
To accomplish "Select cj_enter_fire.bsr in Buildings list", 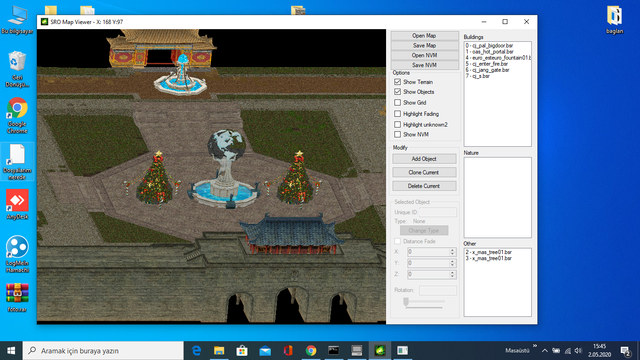I will pos(487,64).
